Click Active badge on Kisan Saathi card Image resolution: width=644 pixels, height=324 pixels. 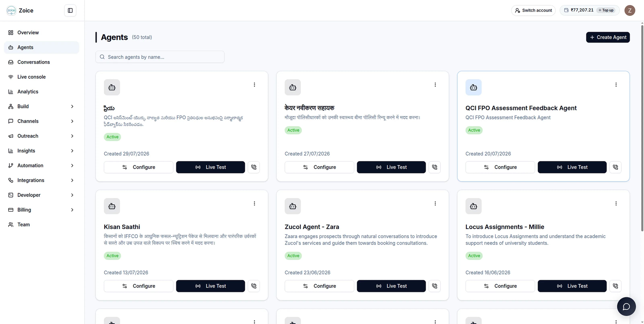[112, 256]
